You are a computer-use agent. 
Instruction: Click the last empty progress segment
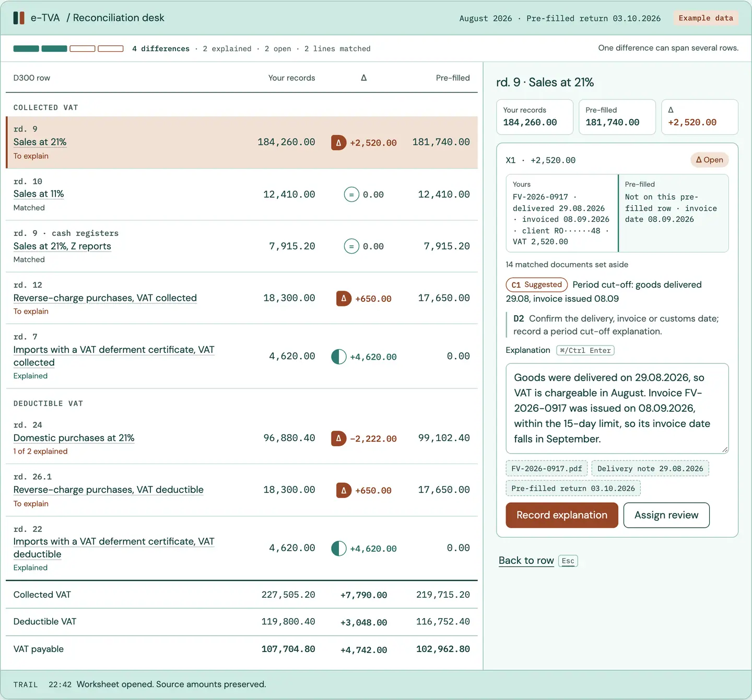click(111, 49)
